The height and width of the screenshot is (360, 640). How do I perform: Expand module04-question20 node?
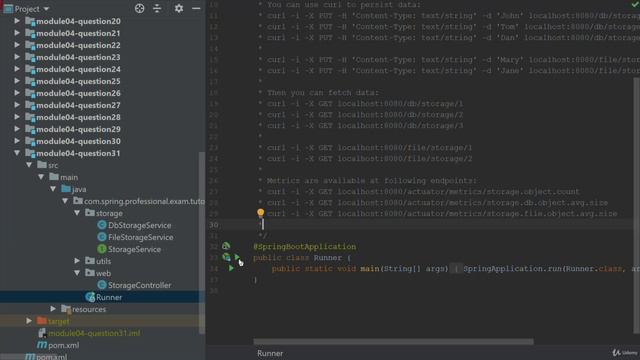coord(17,21)
